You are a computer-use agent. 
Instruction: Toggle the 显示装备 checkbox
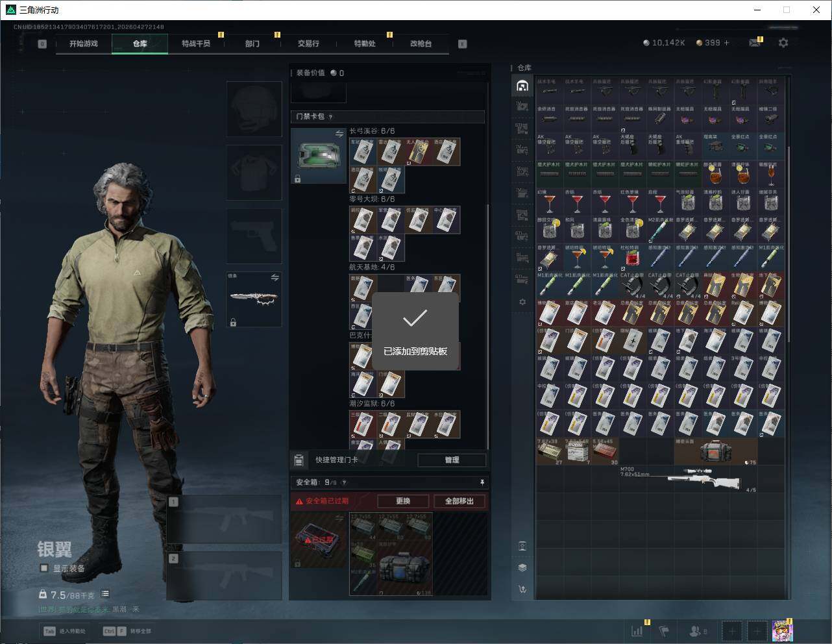click(44, 568)
